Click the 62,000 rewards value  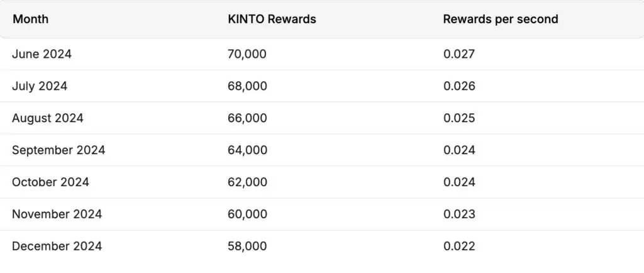coord(247,182)
